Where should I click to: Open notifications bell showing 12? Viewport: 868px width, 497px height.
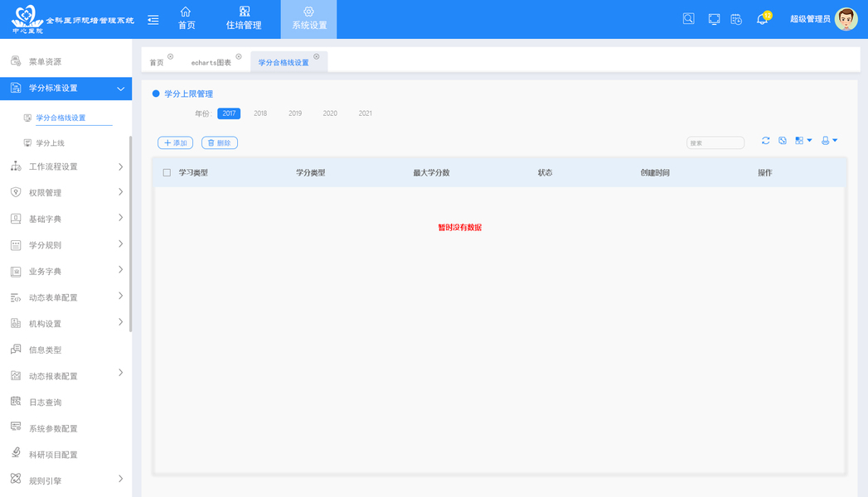pyautogui.click(x=764, y=18)
